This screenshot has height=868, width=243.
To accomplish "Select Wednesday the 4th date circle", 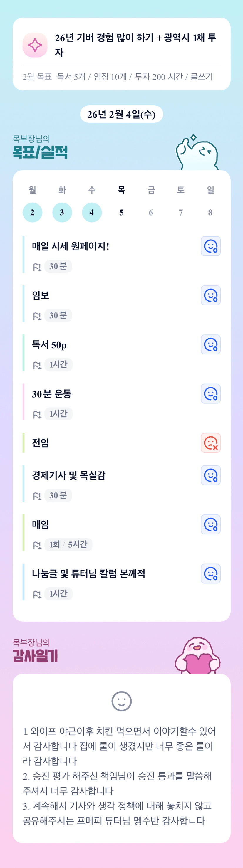I will 92,212.
